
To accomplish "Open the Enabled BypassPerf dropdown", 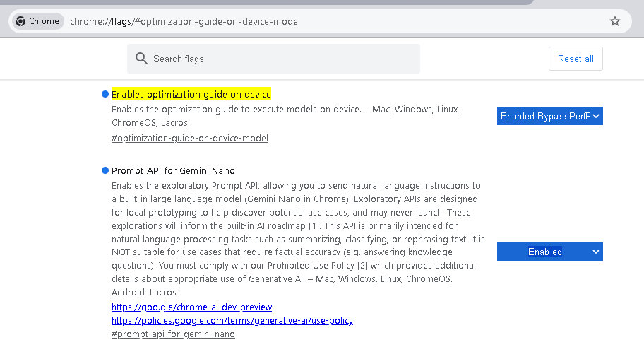I will (549, 116).
